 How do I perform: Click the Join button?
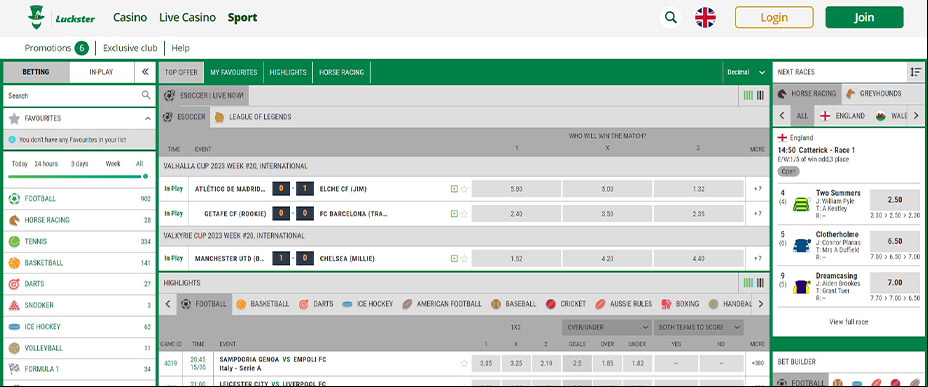864,18
